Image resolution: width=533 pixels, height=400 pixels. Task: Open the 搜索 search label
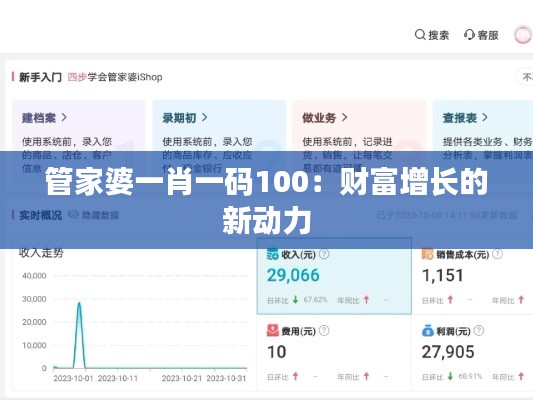click(439, 35)
